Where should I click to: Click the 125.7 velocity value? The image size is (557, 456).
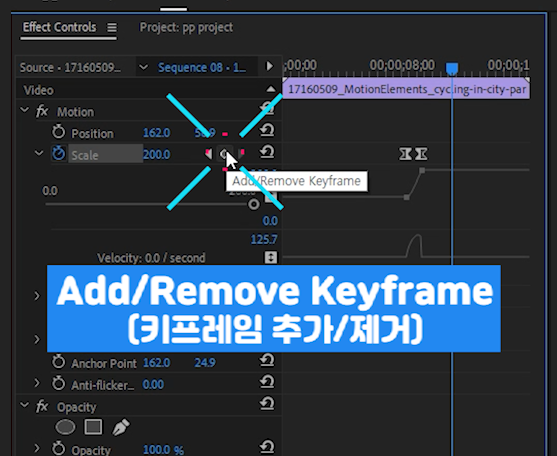click(264, 240)
